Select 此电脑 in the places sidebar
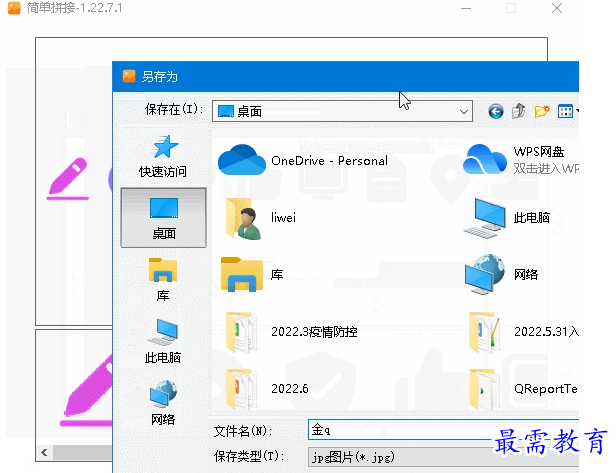Screen dimensions: 616x473 tap(163, 341)
